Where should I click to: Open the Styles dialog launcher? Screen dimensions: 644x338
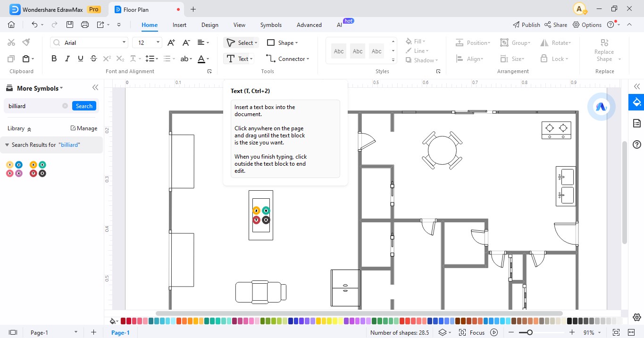click(438, 71)
